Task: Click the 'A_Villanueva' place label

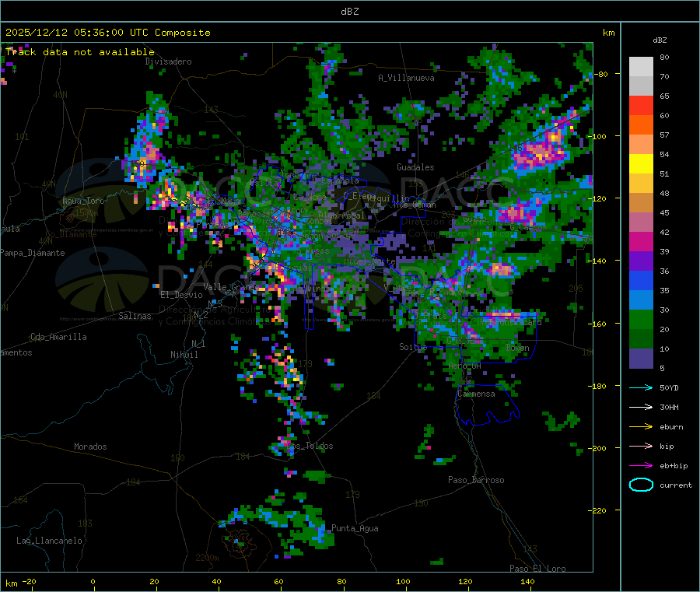Action: pyautogui.click(x=406, y=78)
